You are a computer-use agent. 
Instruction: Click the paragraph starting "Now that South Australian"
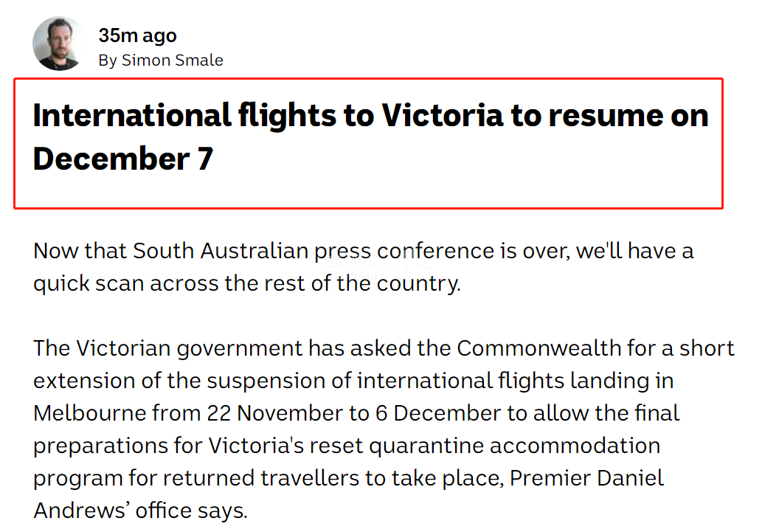(363, 266)
